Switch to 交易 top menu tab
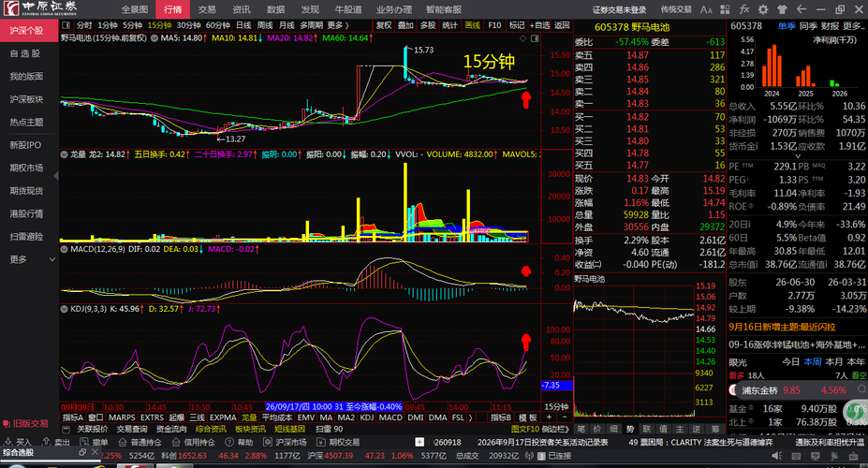This screenshot has height=468, width=868. tap(207, 9)
